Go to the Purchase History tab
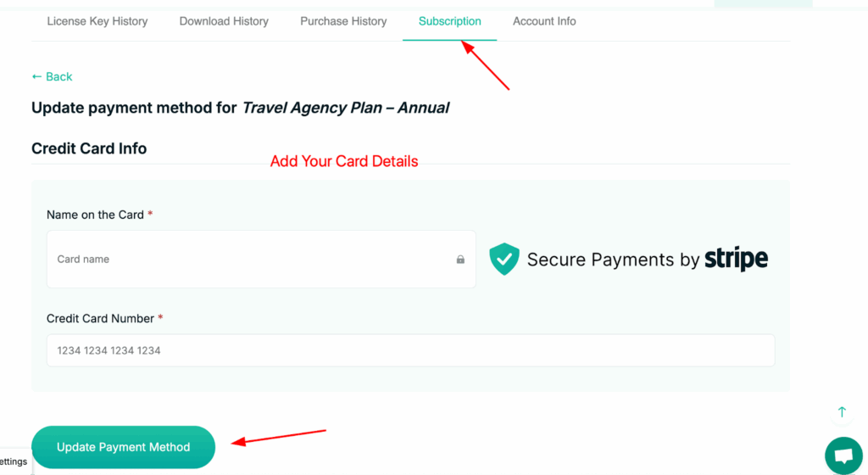 tap(343, 21)
